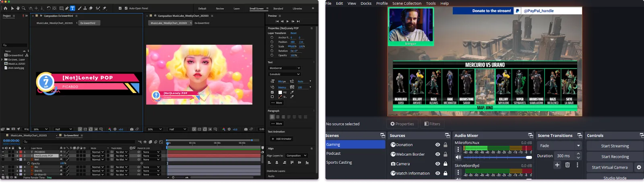This screenshot has width=644, height=184.
Task: Unlock the Camera source lock
Action: (x=446, y=164)
